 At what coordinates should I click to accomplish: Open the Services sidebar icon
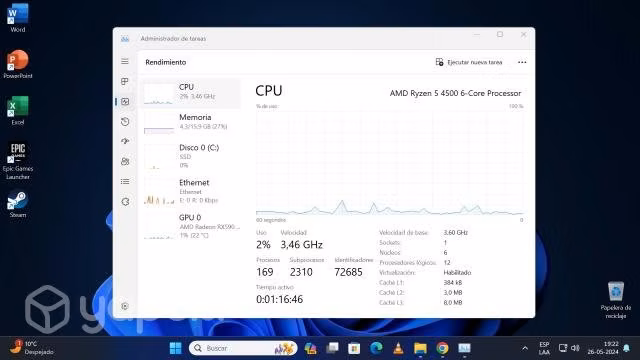pos(125,202)
